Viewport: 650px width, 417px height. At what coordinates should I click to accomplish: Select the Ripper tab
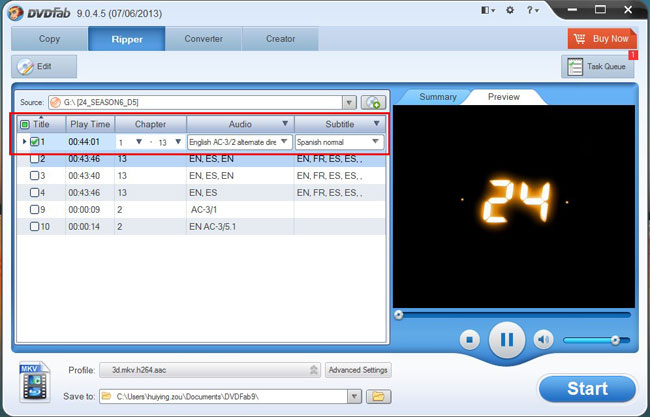pyautogui.click(x=127, y=39)
